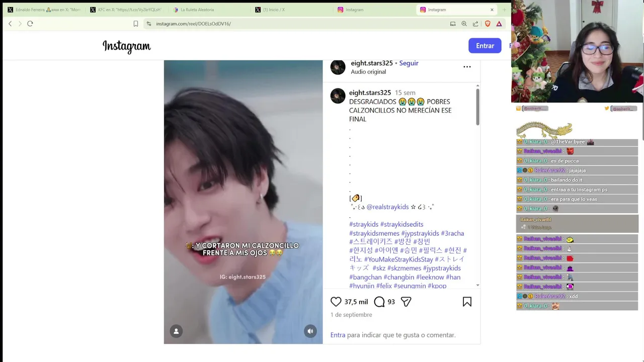644x362 pixels.
Task: Click the Entrar button
Action: [485, 46]
